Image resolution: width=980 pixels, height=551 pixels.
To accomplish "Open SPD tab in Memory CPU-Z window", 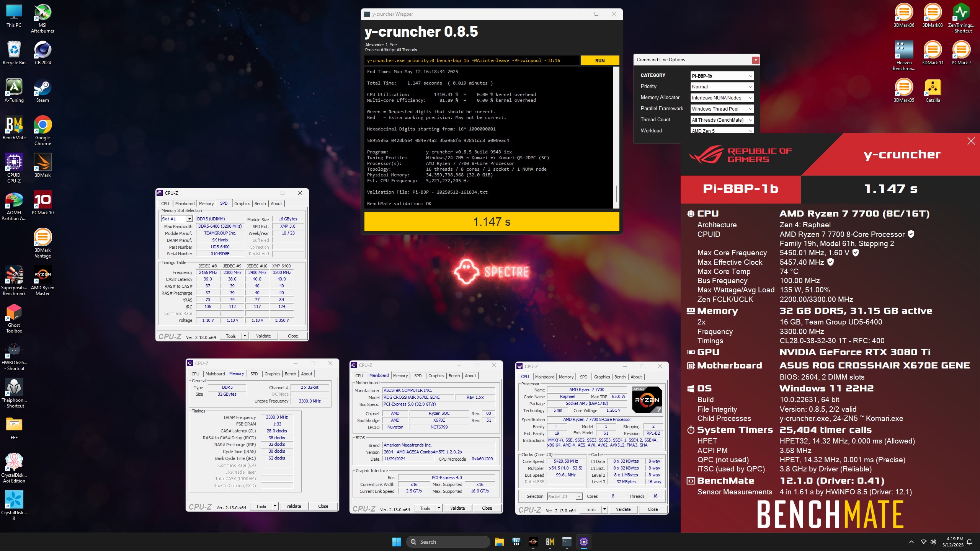I will point(254,374).
